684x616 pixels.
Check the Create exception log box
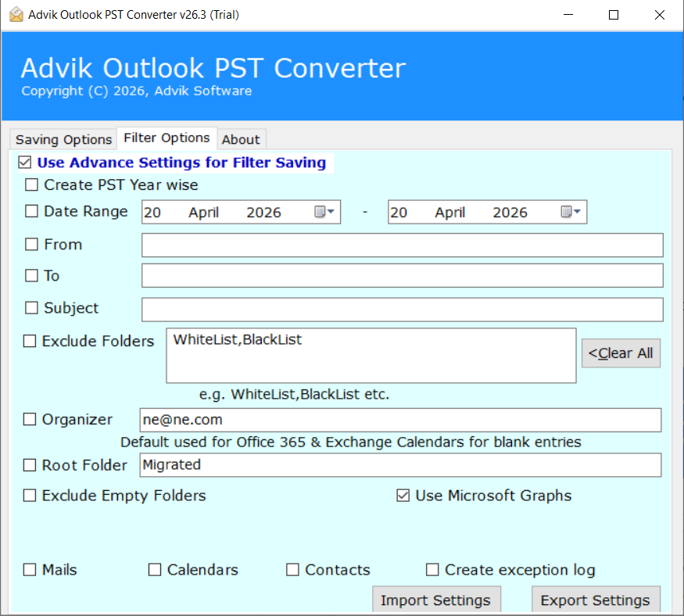click(432, 570)
